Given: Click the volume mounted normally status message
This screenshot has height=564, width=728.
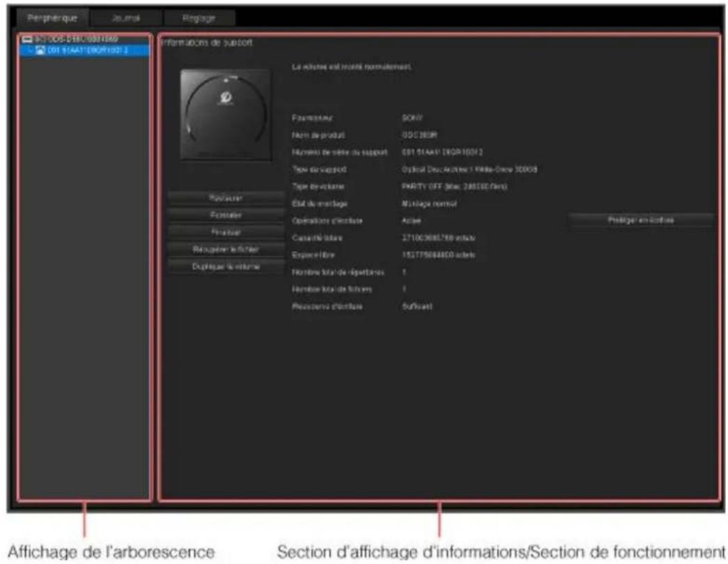Looking at the screenshot, I should coord(352,68).
